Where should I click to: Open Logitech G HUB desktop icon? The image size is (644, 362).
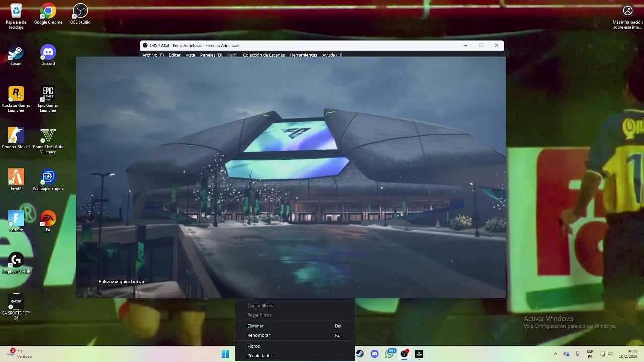(x=16, y=262)
